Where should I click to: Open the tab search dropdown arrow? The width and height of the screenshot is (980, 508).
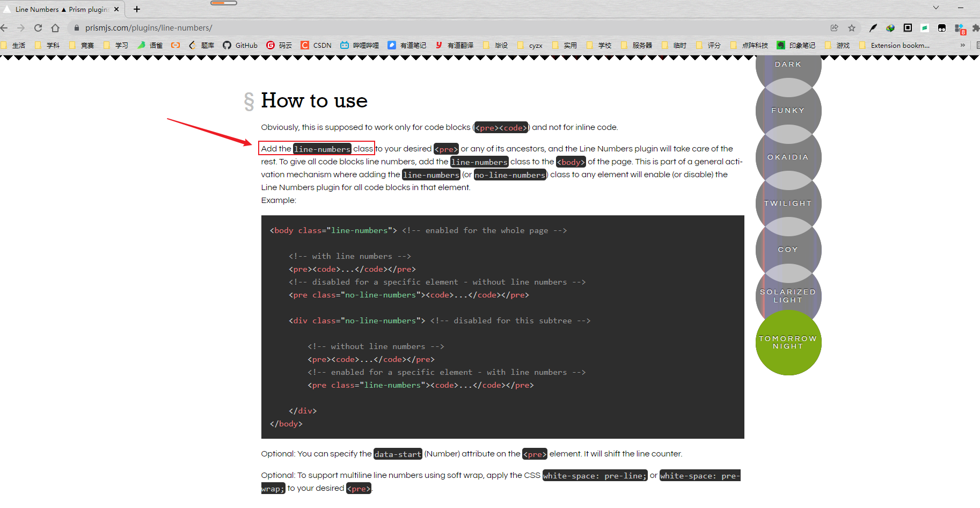click(x=935, y=8)
